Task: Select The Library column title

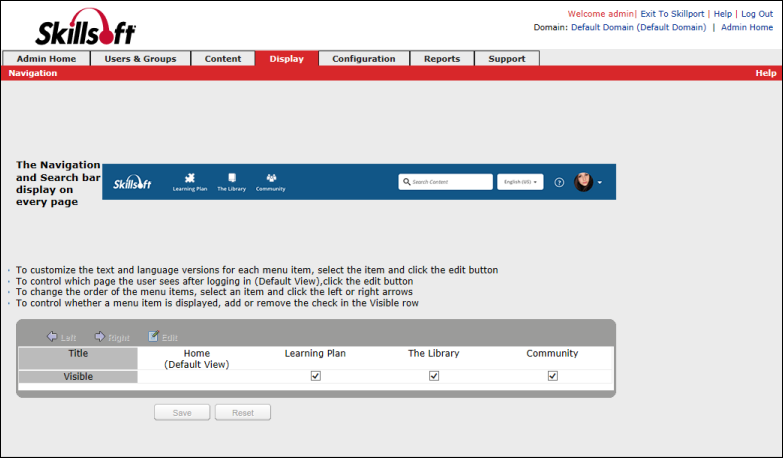Action: pos(433,353)
